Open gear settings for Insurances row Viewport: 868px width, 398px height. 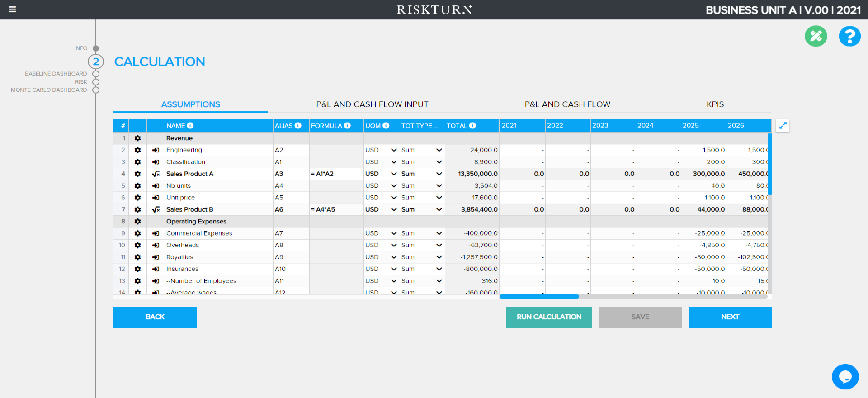pyautogui.click(x=137, y=269)
